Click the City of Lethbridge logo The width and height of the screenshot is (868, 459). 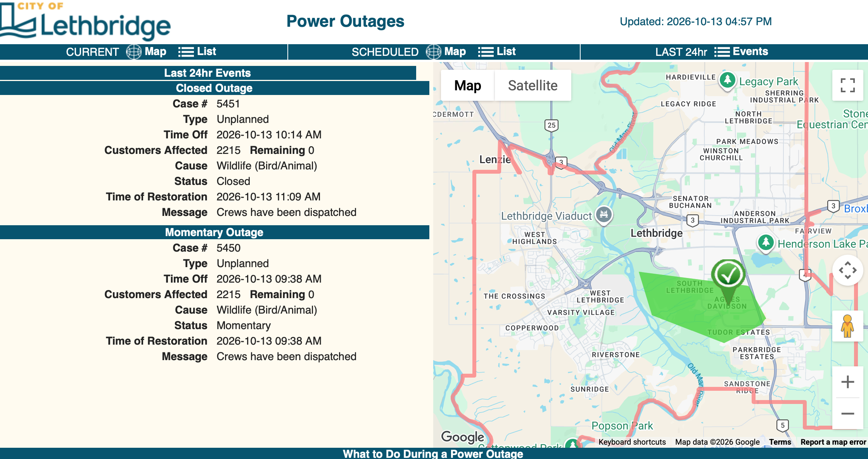85,21
